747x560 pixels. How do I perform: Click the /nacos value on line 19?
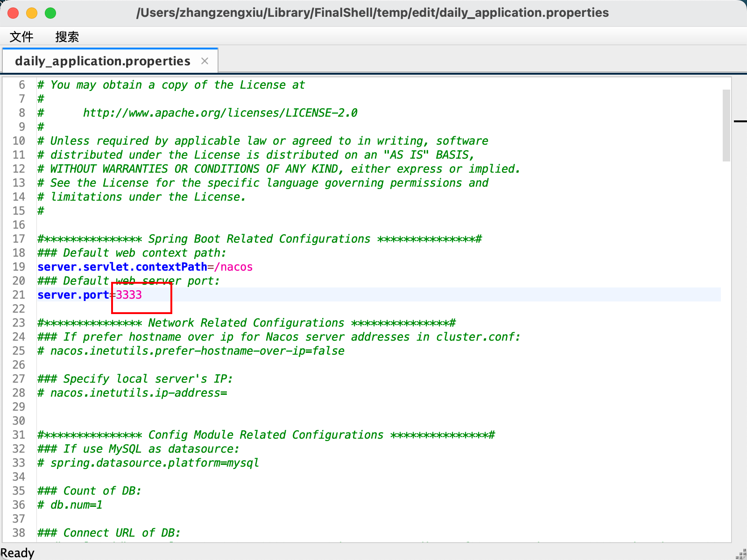click(x=233, y=267)
